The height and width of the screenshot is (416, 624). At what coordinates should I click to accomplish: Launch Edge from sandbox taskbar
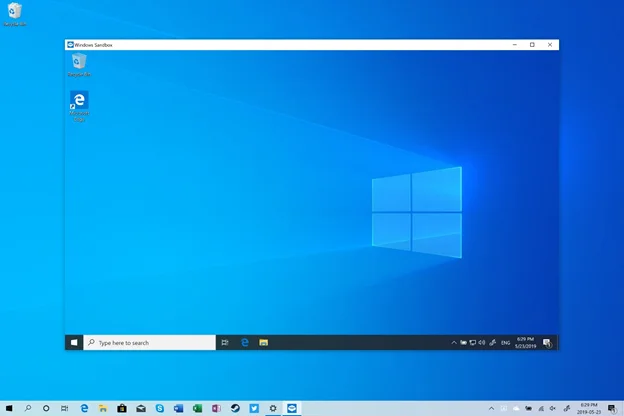[x=244, y=342]
